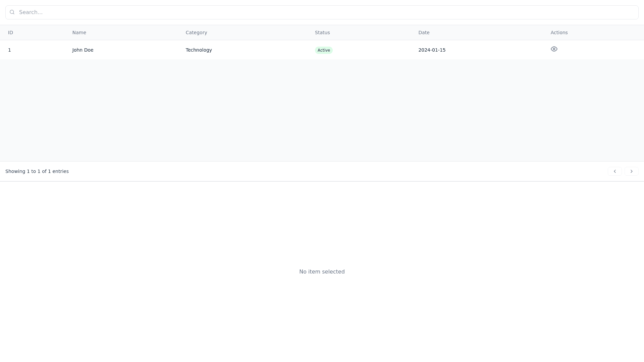Select the John Doe name cell

coord(83,50)
